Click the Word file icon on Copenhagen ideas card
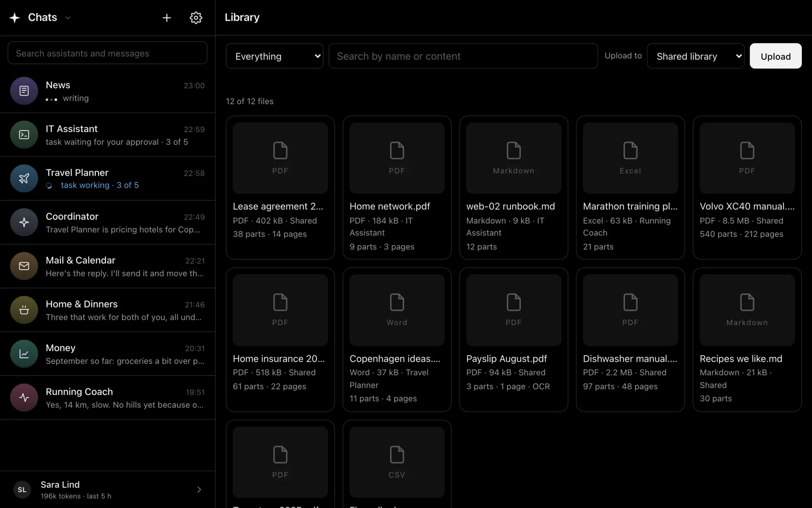The height and width of the screenshot is (508, 812). coord(397,302)
